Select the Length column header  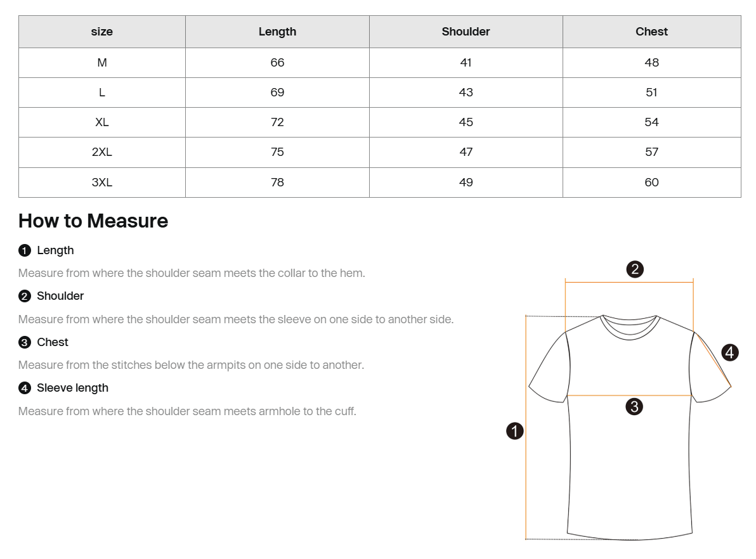click(277, 32)
